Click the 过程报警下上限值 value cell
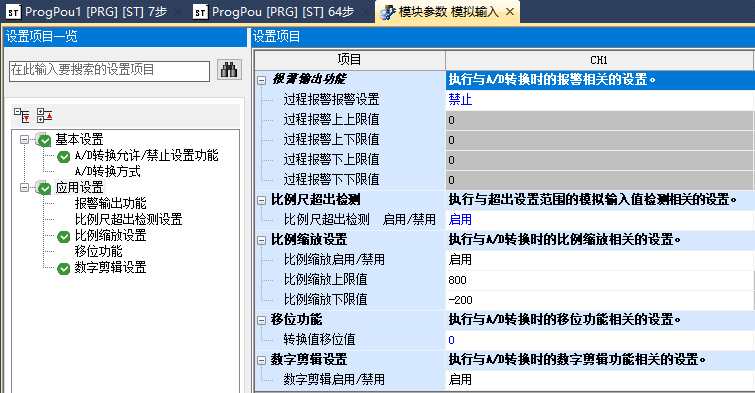The width and height of the screenshot is (755, 393). click(x=599, y=160)
